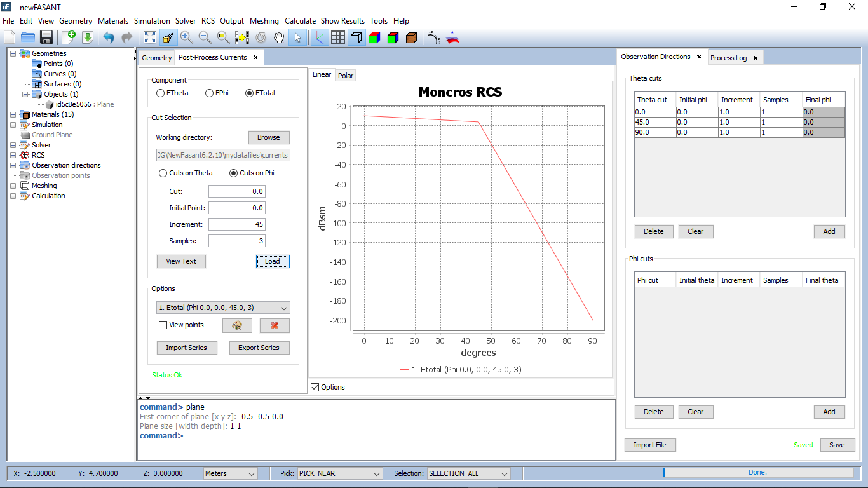Select the Zoom In magnifier tool
This screenshot has height=488, width=868.
pos(186,37)
